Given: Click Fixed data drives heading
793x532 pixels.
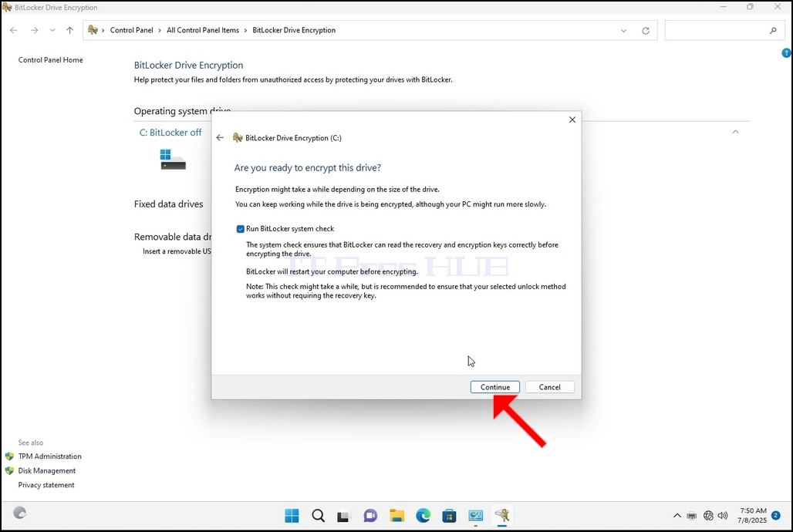Looking at the screenshot, I should pyautogui.click(x=168, y=204).
